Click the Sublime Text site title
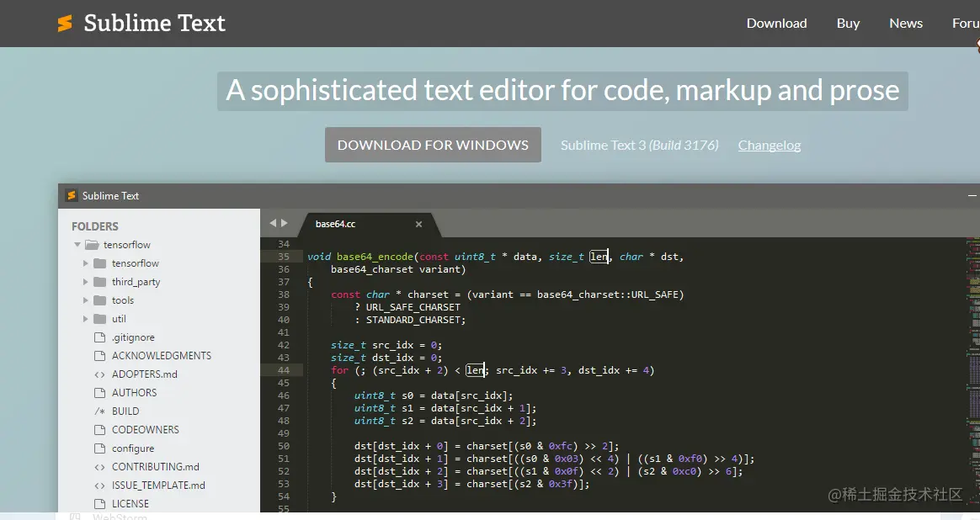This screenshot has height=520, width=980. pyautogui.click(x=154, y=23)
